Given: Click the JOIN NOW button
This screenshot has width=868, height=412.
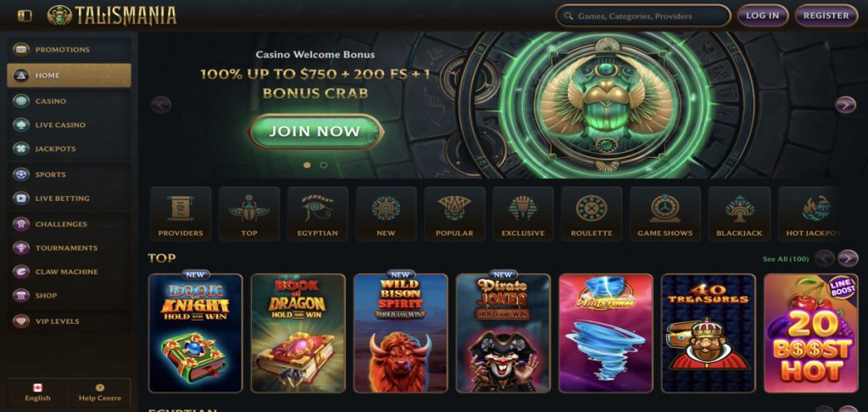Looking at the screenshot, I should 315,131.
